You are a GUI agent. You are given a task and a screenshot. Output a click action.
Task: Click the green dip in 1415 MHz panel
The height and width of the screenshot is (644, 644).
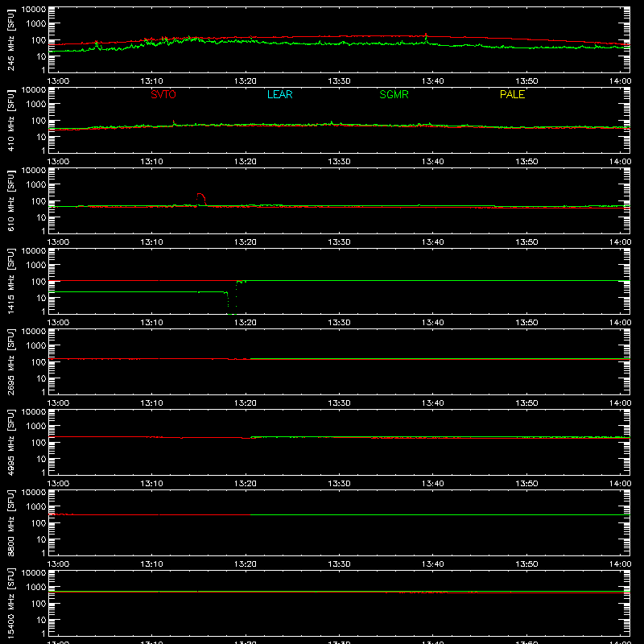coord(232,303)
